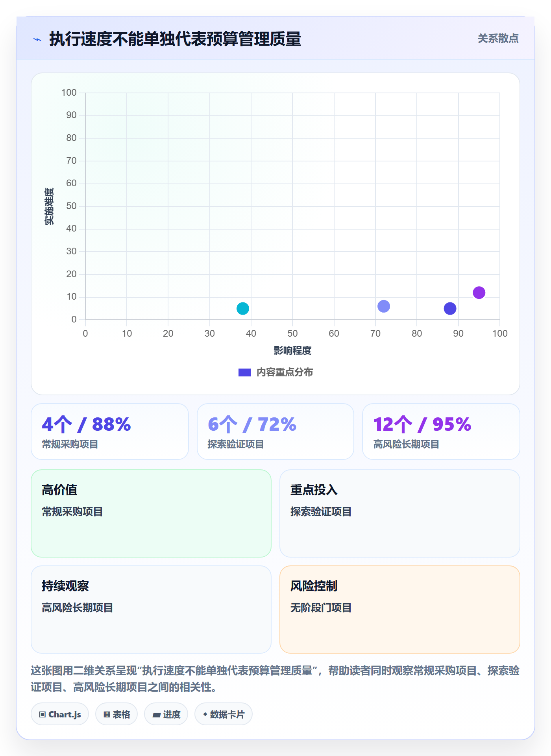The width and height of the screenshot is (551, 756).
Task: Click the diamond icon in 数据卡片 tag
Action: pos(205,714)
